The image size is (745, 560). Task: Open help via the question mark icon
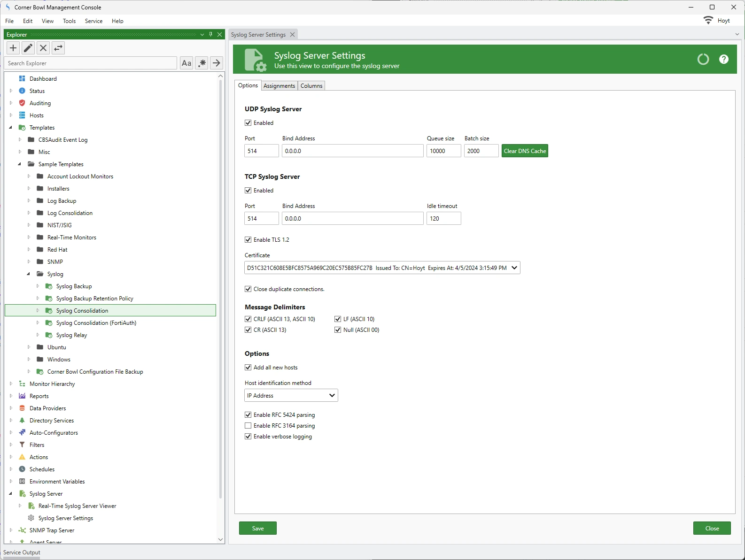click(723, 59)
